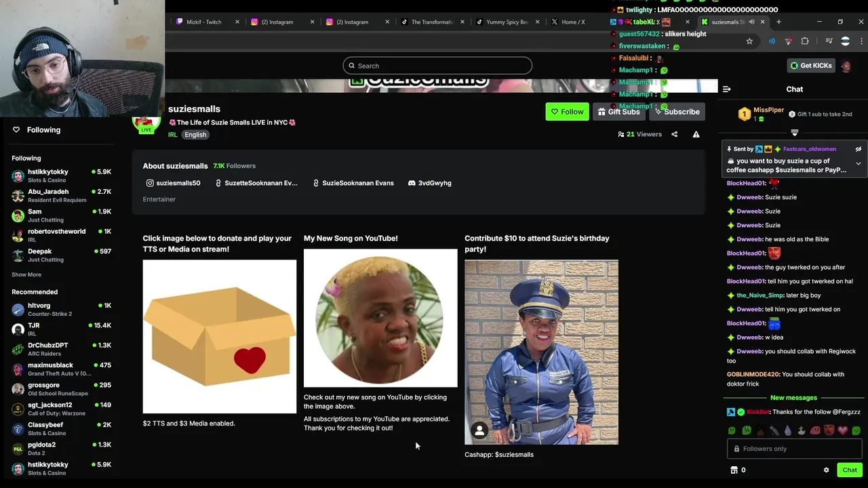Open the browser extensions puzzle icon

[x=805, y=41]
